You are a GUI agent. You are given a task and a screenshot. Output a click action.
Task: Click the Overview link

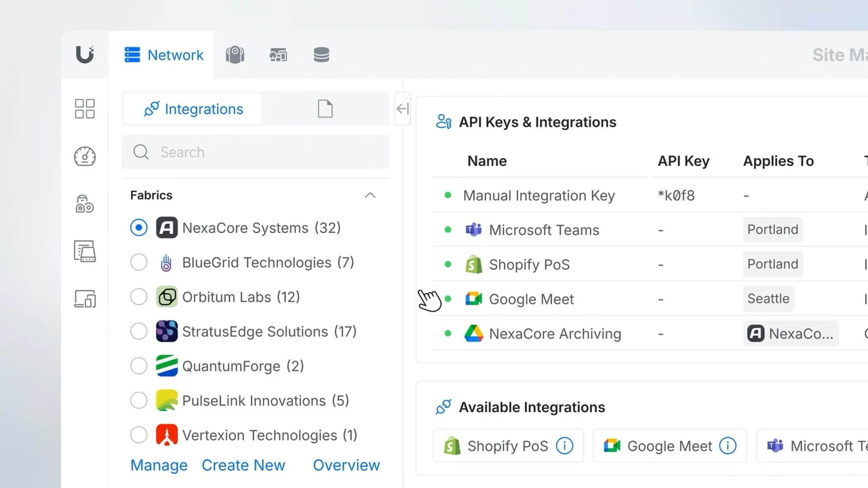tap(346, 465)
